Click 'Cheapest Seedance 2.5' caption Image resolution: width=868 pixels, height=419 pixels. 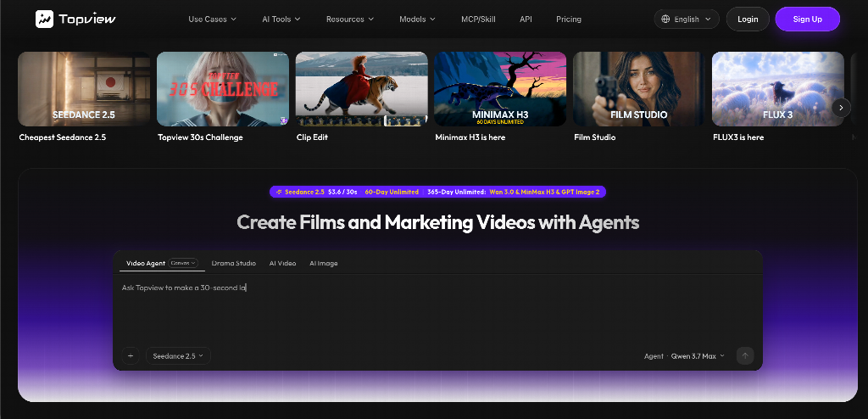coord(63,137)
